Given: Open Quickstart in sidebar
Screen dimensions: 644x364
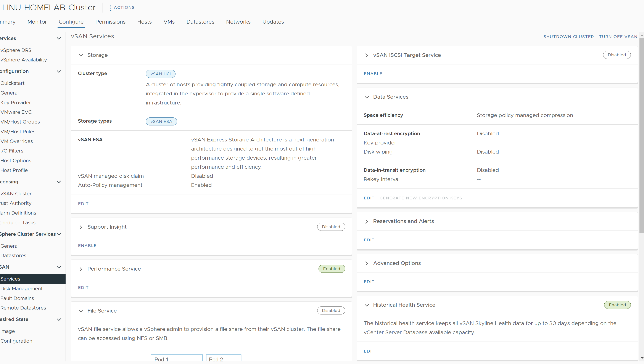Looking at the screenshot, I should (x=12, y=83).
